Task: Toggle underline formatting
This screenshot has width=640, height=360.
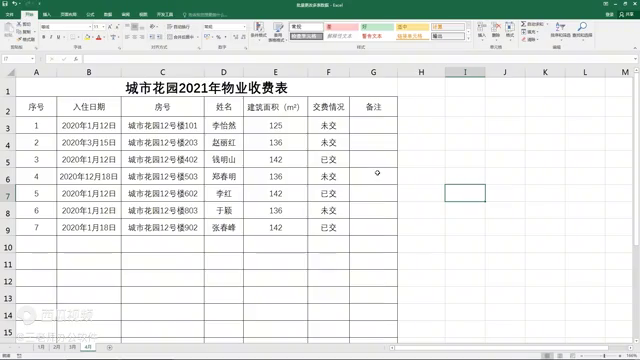Action: pos(58,37)
